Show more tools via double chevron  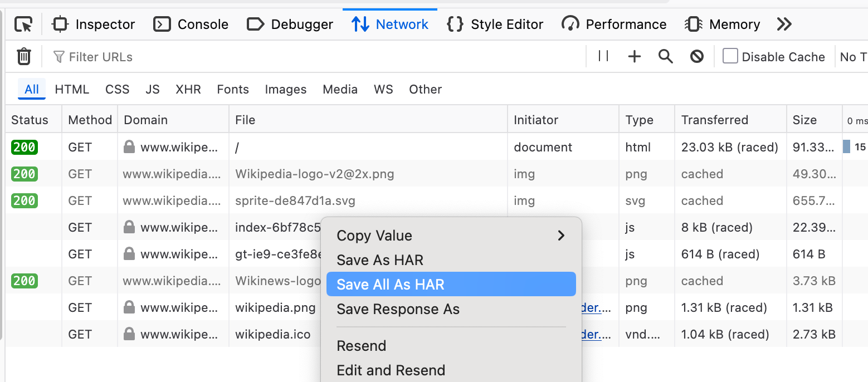784,25
